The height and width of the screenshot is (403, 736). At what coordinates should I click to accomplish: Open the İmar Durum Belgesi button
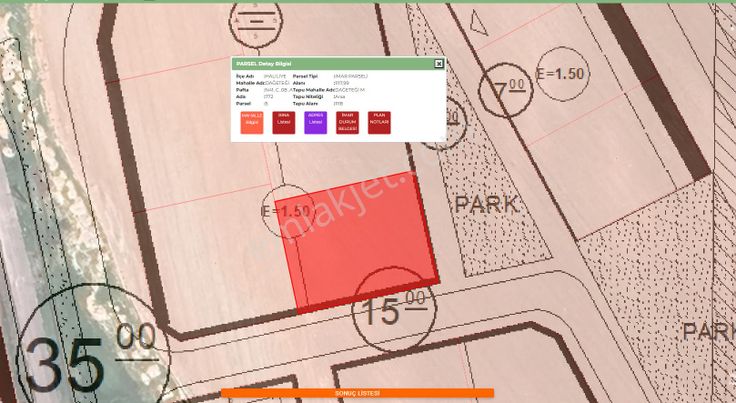(x=347, y=122)
